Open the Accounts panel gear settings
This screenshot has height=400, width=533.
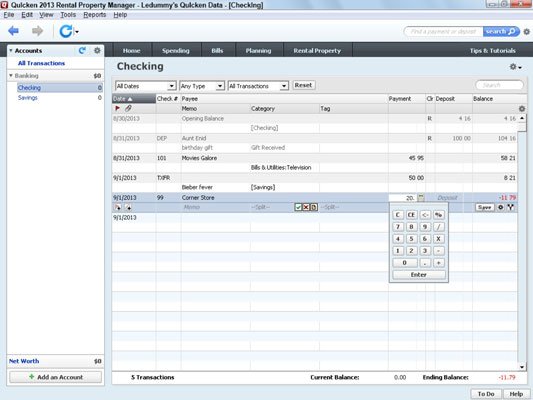(97, 51)
